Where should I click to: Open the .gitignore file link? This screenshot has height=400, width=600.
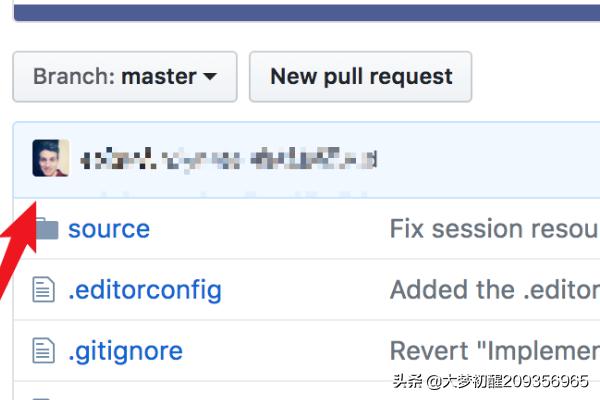pyautogui.click(x=125, y=351)
